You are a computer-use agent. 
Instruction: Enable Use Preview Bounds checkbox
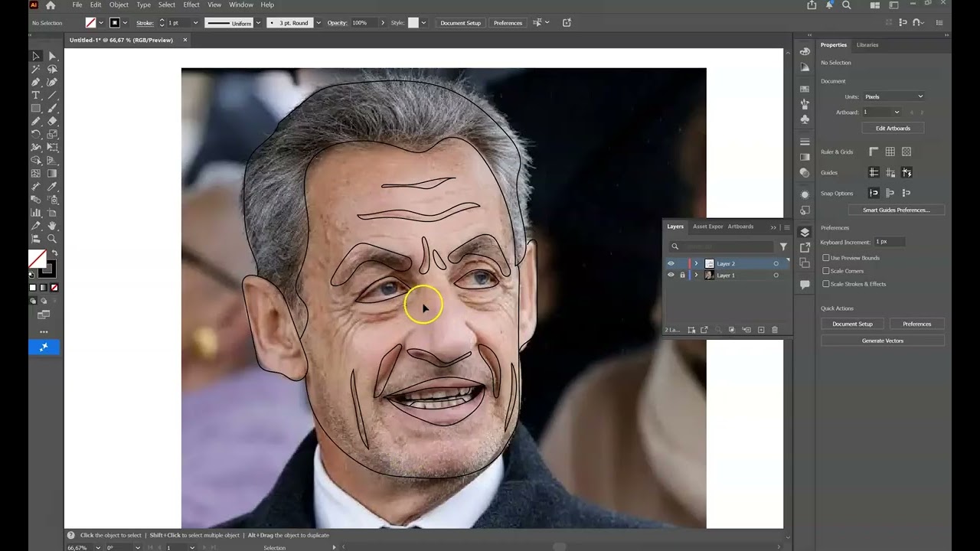(x=826, y=258)
